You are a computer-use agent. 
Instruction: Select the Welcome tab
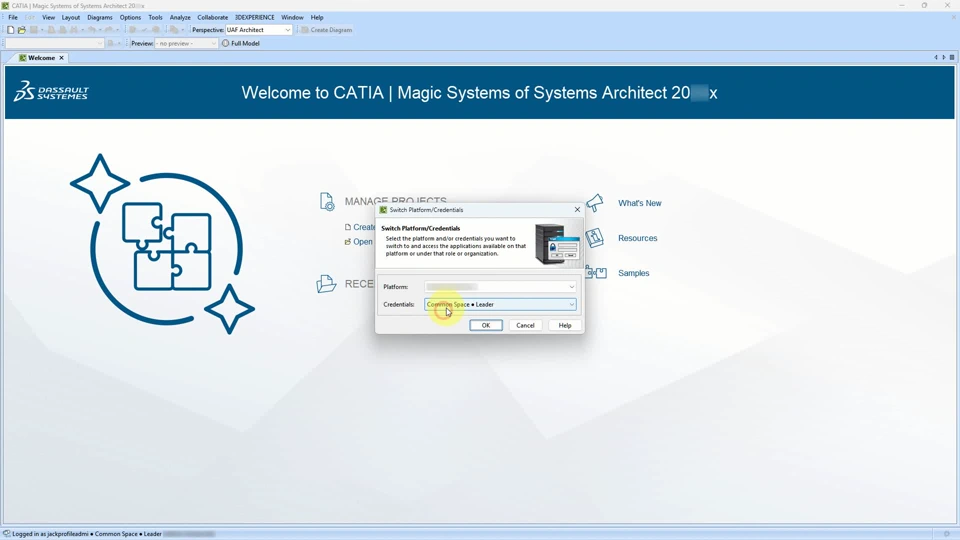(x=41, y=58)
